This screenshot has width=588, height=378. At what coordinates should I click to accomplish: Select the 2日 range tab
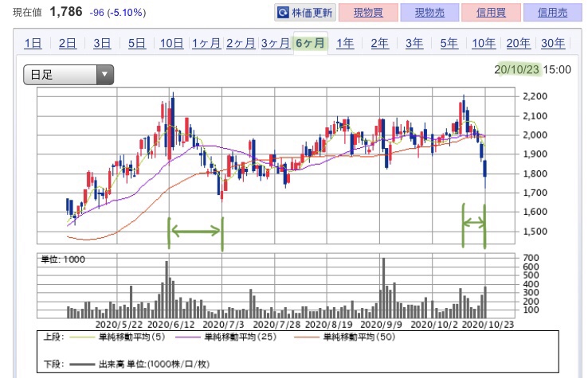click(68, 44)
